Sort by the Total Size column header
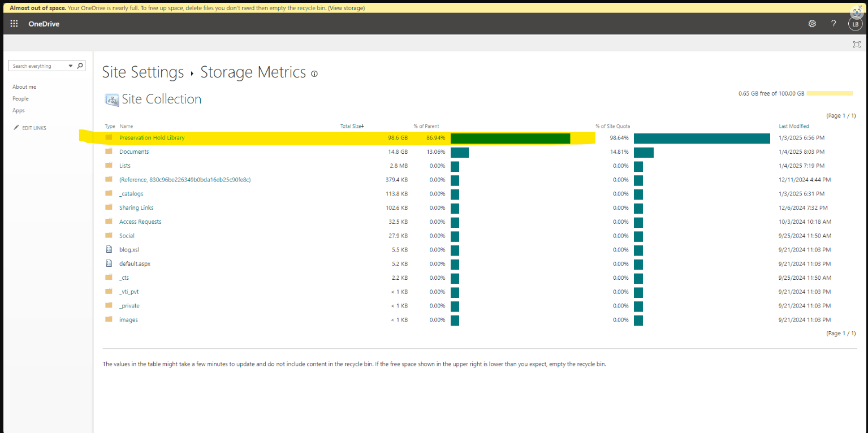This screenshot has width=868, height=433. [x=352, y=126]
